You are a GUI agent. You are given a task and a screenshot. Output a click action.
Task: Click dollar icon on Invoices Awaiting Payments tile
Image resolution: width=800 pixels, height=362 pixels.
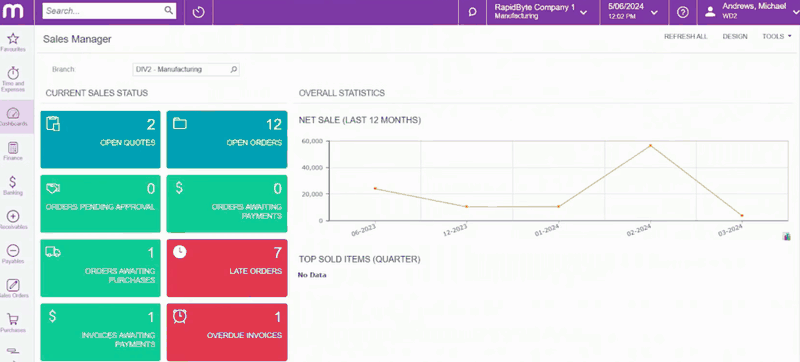coord(53,316)
